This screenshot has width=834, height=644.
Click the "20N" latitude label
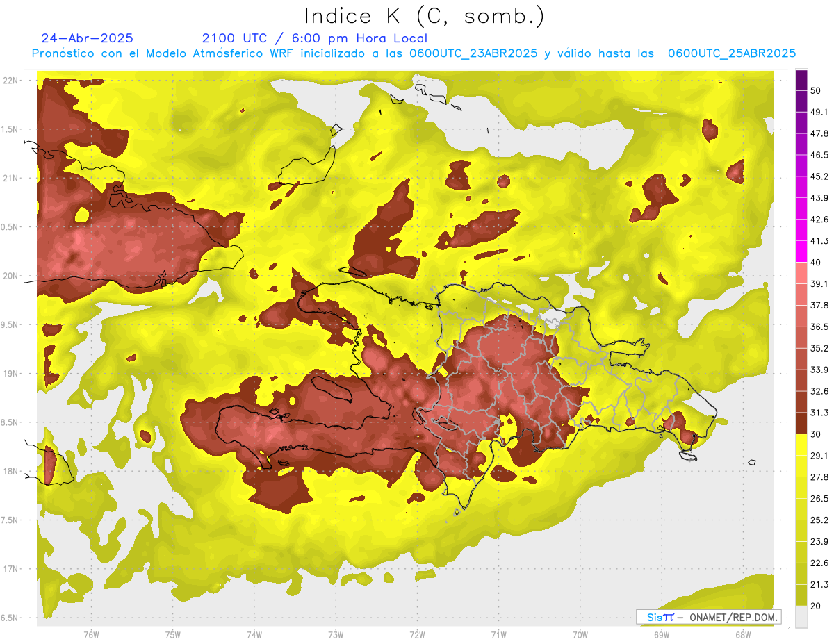click(x=10, y=276)
